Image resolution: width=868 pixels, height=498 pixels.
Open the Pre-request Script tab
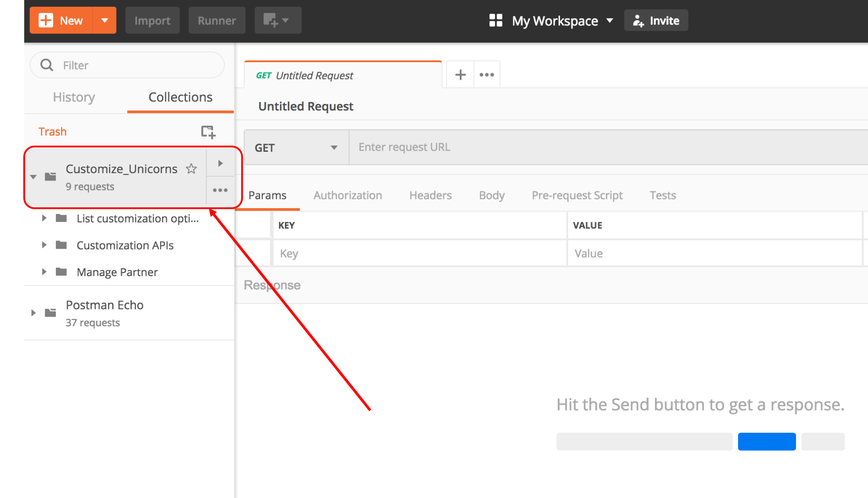coord(577,195)
